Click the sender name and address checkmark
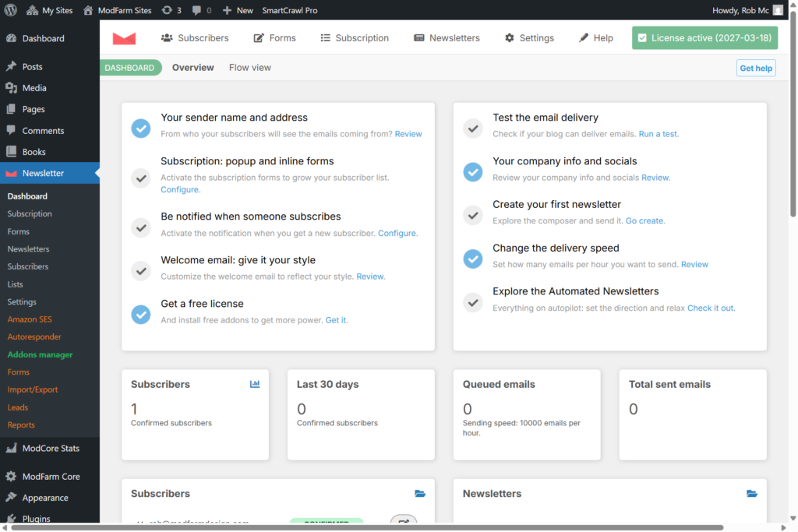798x532 pixels. pos(141,129)
